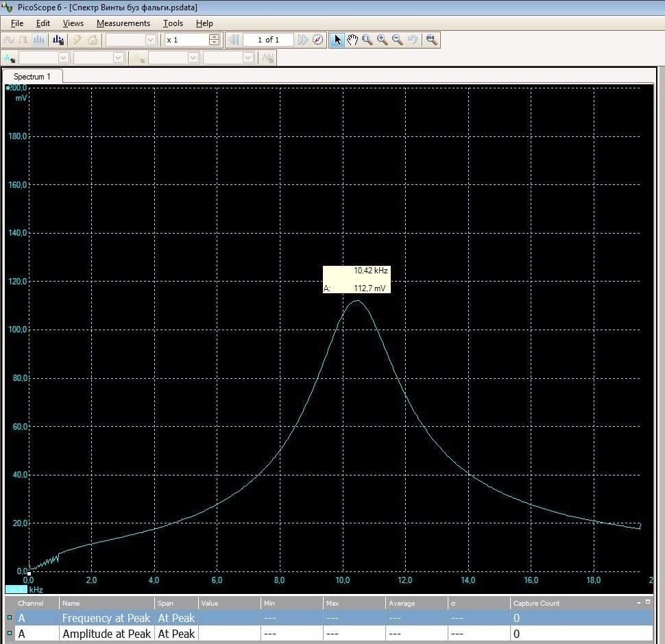Toggle the Amplitude at Peak row marker
Screen dimensions: 665x644
[x=10, y=634]
